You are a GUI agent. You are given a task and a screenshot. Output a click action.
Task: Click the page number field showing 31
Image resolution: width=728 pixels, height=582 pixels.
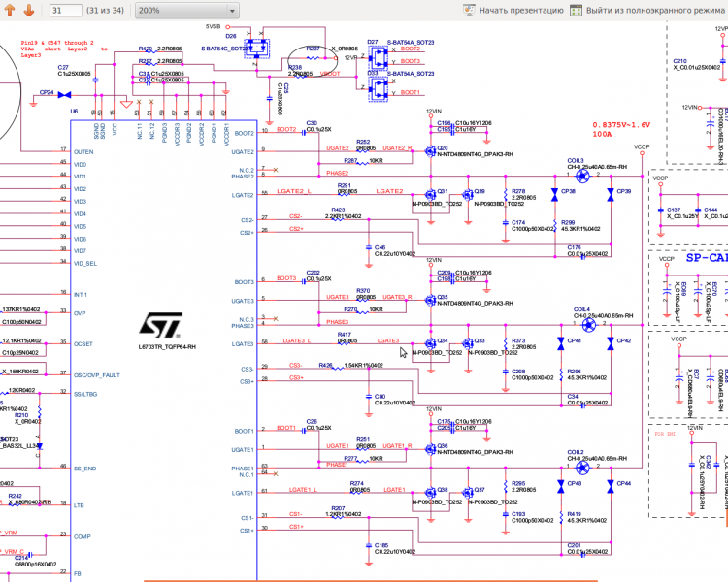(x=65, y=11)
